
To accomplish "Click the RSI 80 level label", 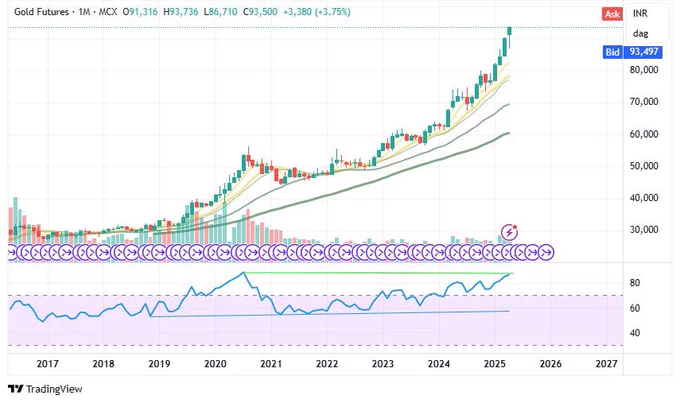I will point(634,283).
